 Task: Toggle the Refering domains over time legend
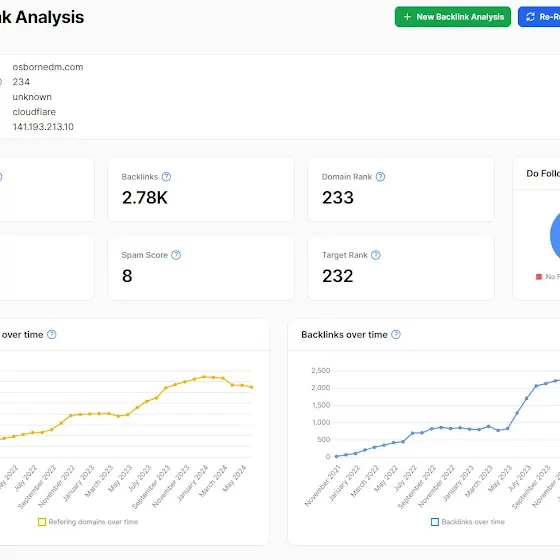88,522
